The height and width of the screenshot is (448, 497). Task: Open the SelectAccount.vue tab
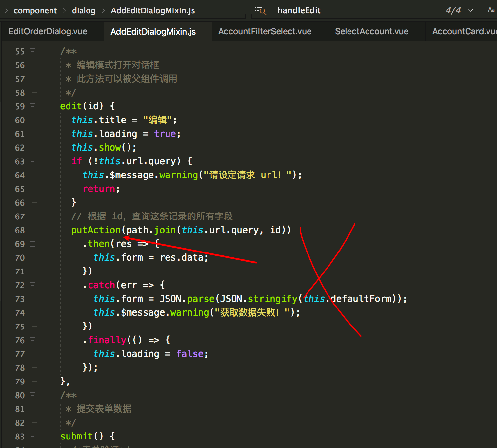371,31
